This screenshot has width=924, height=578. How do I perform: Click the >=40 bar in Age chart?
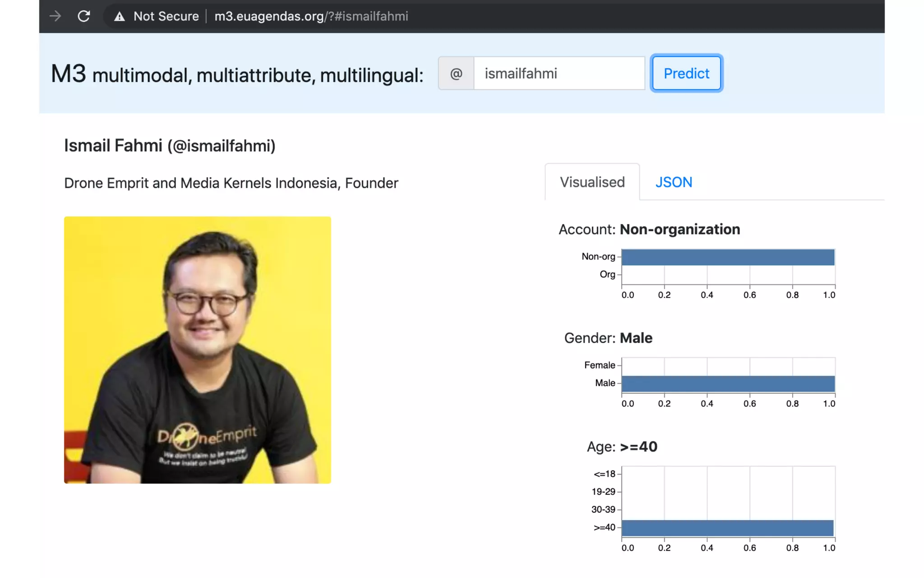point(727,528)
